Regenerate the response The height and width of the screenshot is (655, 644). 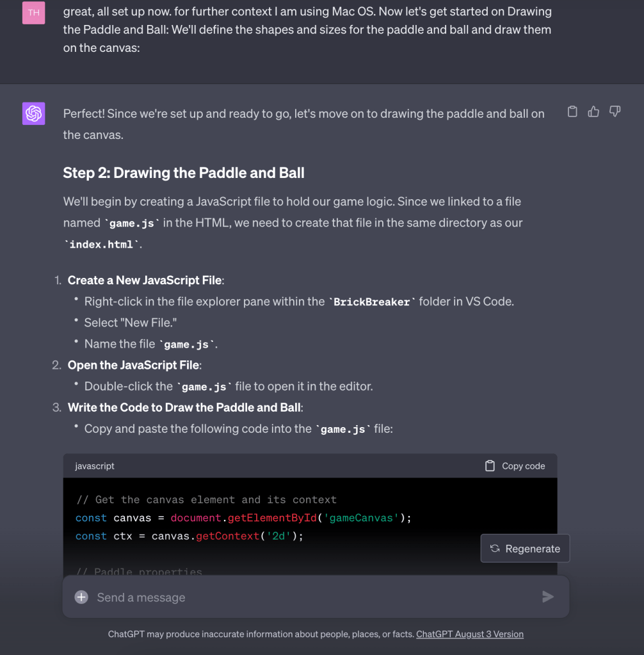pos(525,549)
